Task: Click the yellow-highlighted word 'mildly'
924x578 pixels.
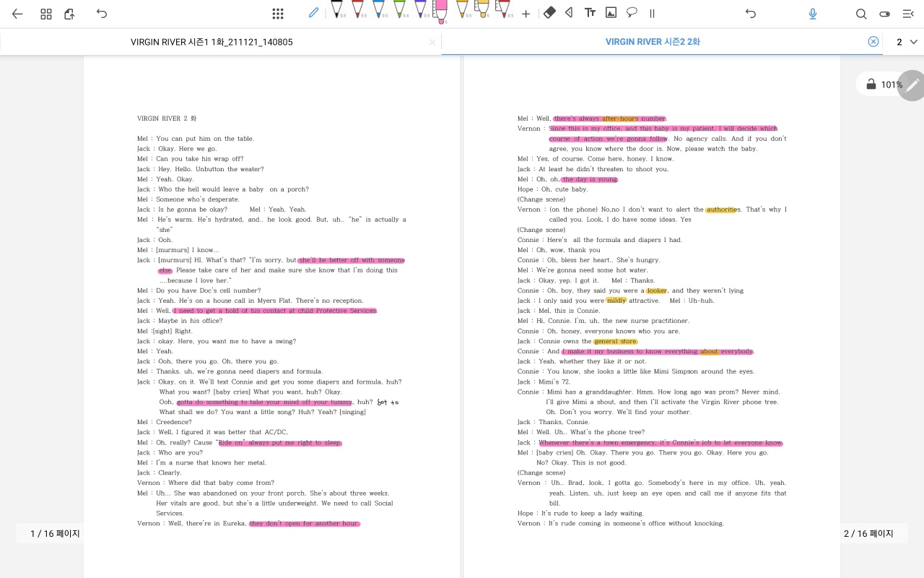Action: point(616,301)
